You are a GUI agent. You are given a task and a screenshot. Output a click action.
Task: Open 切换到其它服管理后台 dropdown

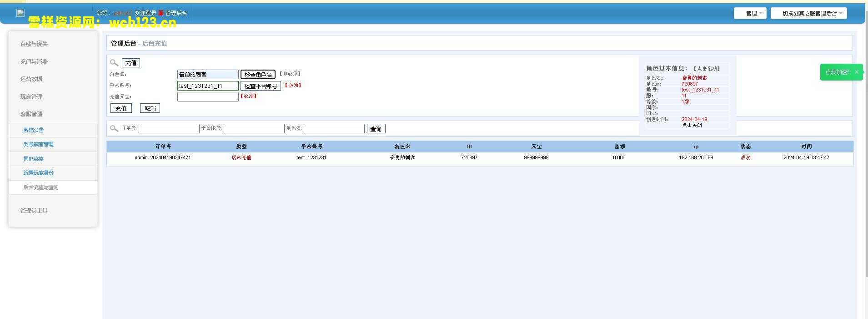click(808, 13)
